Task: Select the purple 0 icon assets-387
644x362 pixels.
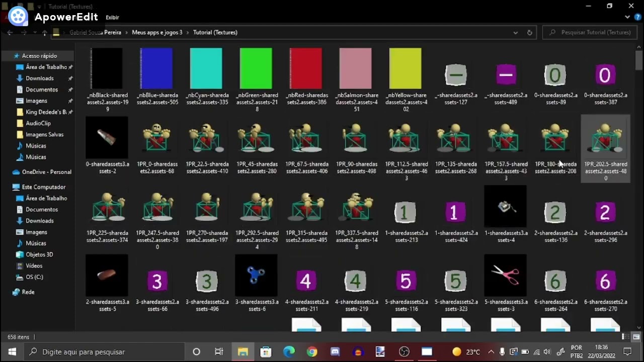Action: 605,76
